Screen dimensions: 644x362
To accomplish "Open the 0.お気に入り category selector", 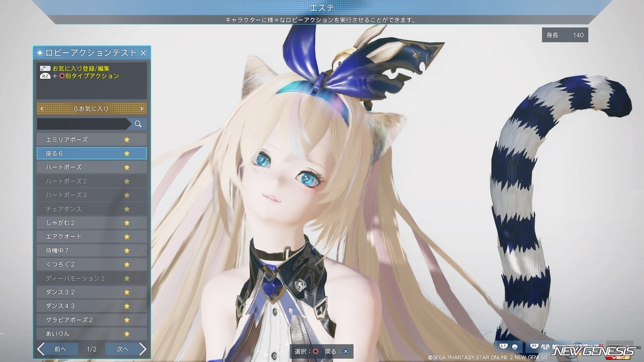I will coord(92,109).
